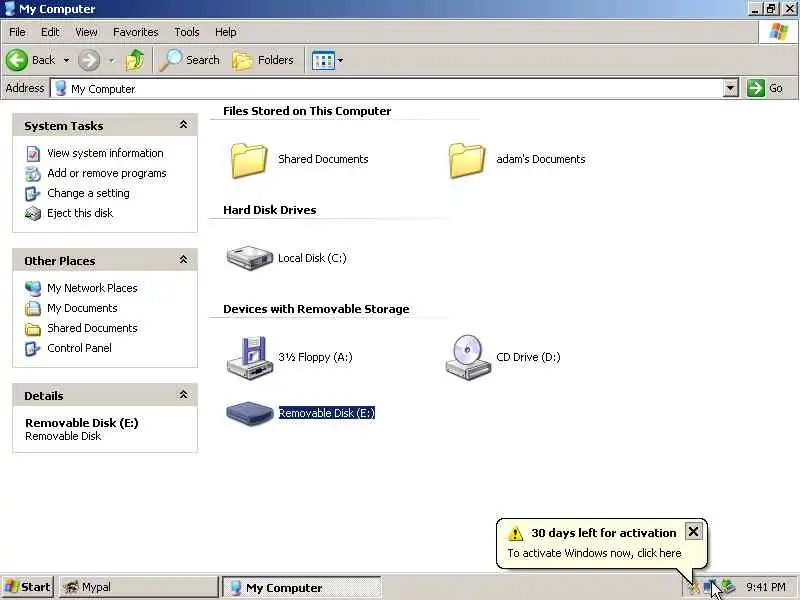Screen dimensions: 800x600
Task: Select the CD Drive (D:) icon
Action: 467,358
